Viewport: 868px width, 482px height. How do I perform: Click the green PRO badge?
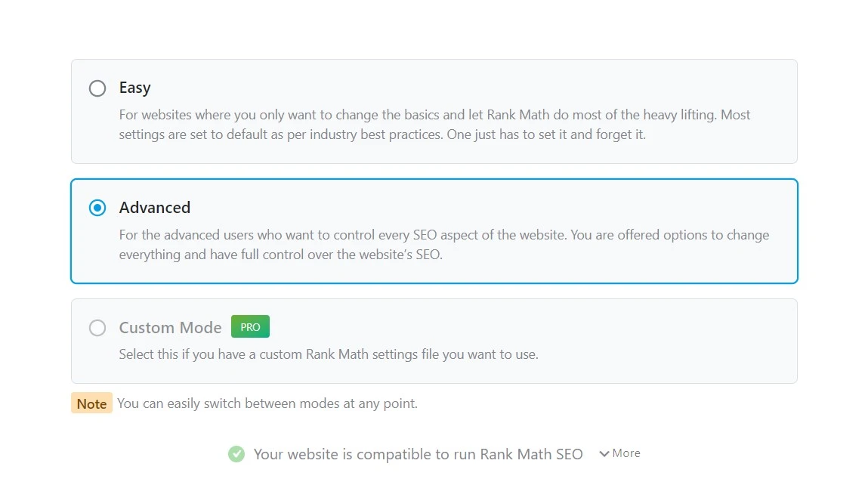[x=250, y=327]
